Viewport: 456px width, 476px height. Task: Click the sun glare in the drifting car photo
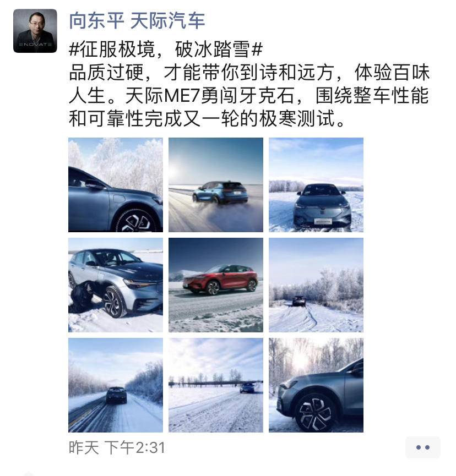tap(176, 173)
